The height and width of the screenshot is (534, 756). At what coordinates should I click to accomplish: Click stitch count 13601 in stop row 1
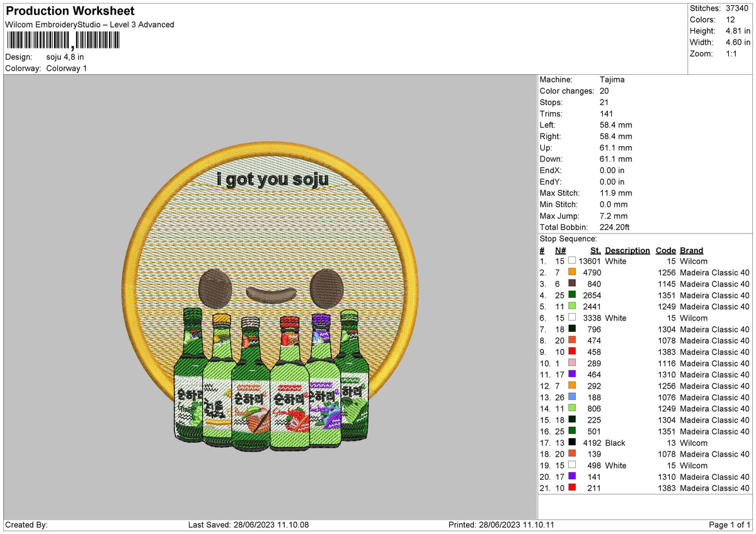tap(590, 261)
